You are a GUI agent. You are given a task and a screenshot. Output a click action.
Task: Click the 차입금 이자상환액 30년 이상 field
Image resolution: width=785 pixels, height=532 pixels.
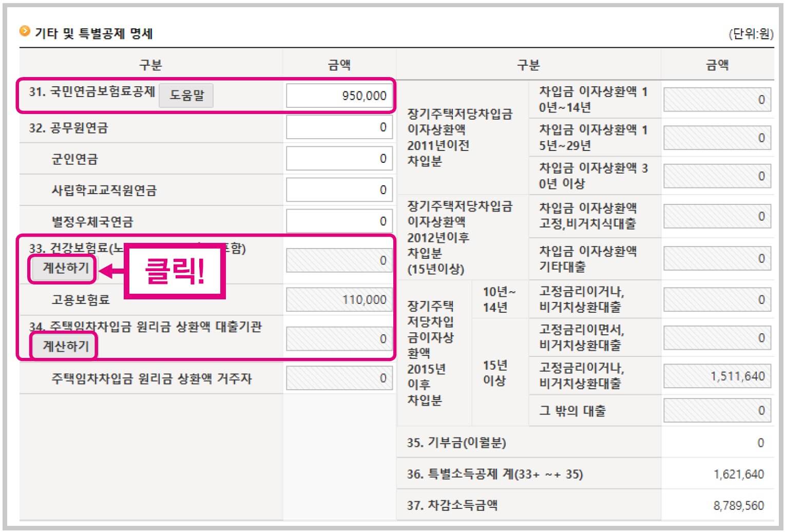716,176
